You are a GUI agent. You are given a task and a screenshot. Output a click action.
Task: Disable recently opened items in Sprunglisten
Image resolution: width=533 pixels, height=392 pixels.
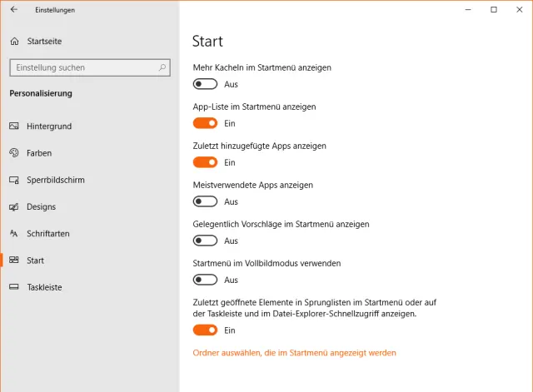click(x=205, y=330)
